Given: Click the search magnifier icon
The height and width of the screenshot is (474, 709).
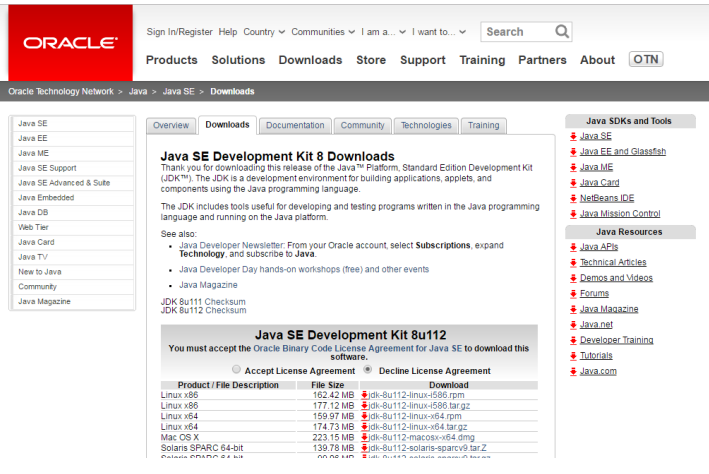Looking at the screenshot, I should (562, 32).
